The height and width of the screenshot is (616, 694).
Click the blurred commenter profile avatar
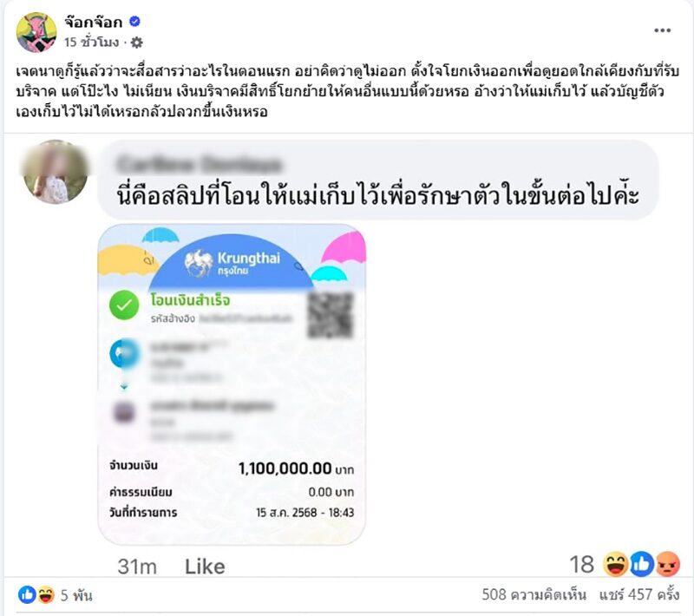coord(56,172)
